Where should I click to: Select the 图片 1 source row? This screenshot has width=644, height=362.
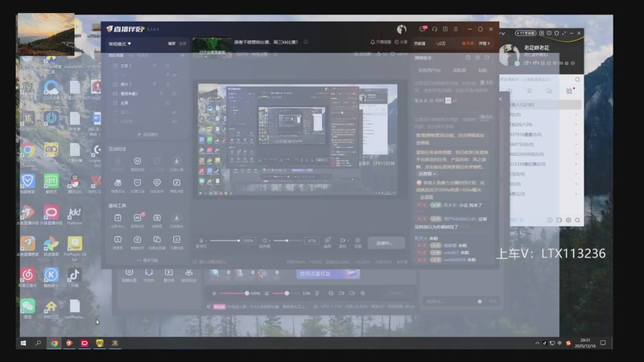tap(146, 84)
